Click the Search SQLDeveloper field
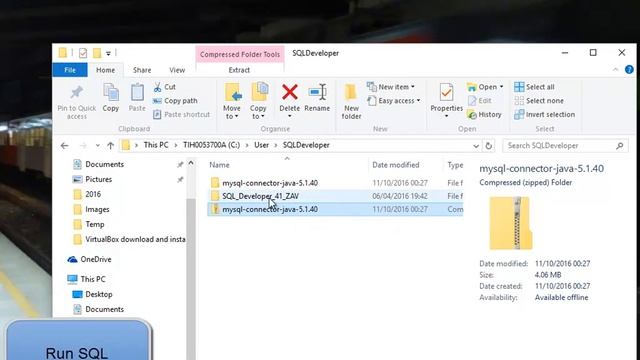The image size is (640, 360). point(565,146)
